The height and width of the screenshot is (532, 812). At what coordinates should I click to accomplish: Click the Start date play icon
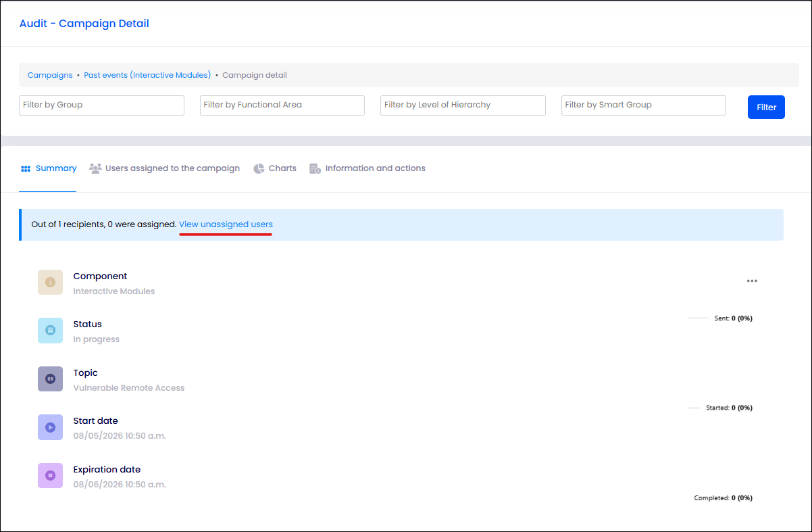[x=50, y=427]
